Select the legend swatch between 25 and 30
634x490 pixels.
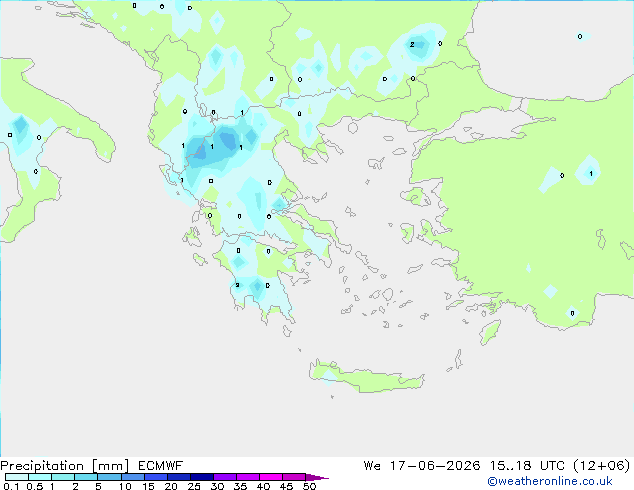[202, 477]
